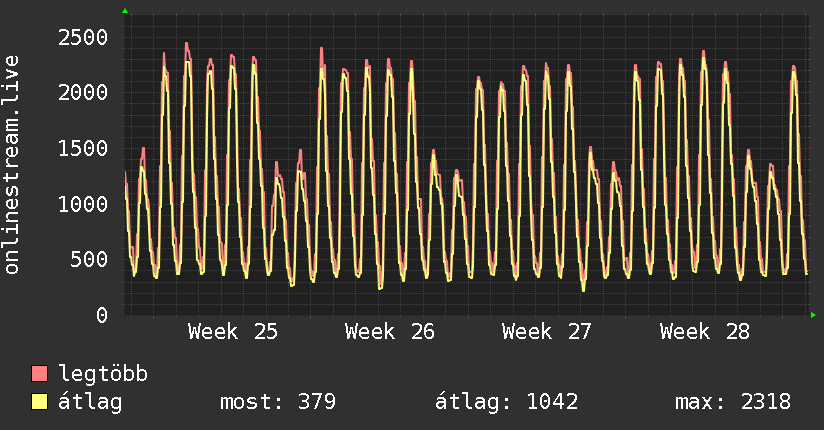Click the most: 379 statistic

coord(278,402)
